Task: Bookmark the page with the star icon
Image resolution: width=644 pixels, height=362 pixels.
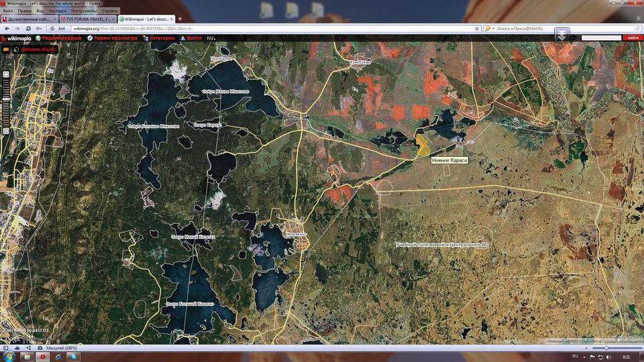Action: 477,29
